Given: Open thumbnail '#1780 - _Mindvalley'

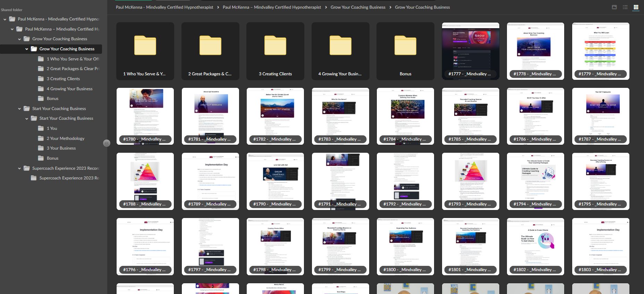Looking at the screenshot, I should coord(145,116).
